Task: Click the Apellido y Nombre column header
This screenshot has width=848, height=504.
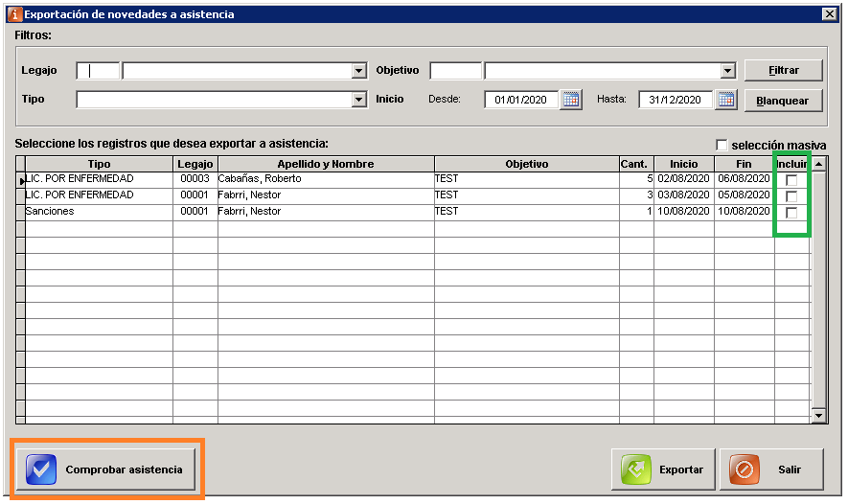Action: click(x=326, y=164)
